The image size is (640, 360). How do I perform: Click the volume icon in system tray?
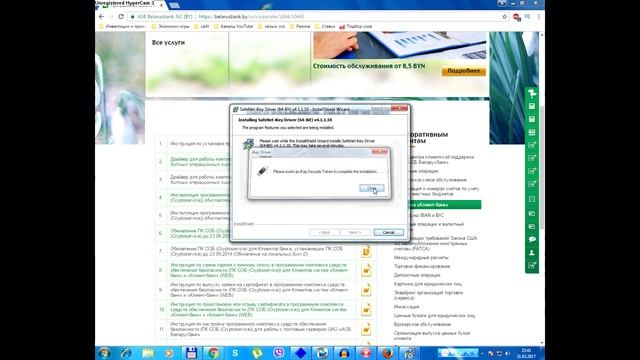click(x=508, y=353)
